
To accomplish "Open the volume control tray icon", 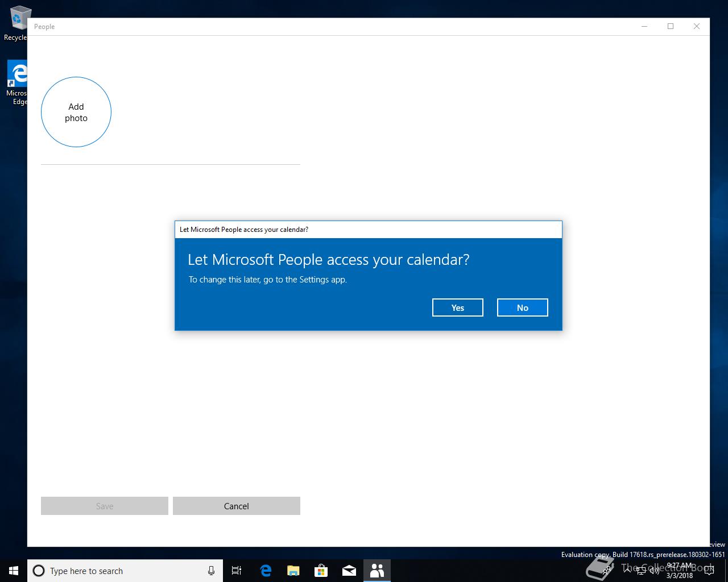I will 655,571.
